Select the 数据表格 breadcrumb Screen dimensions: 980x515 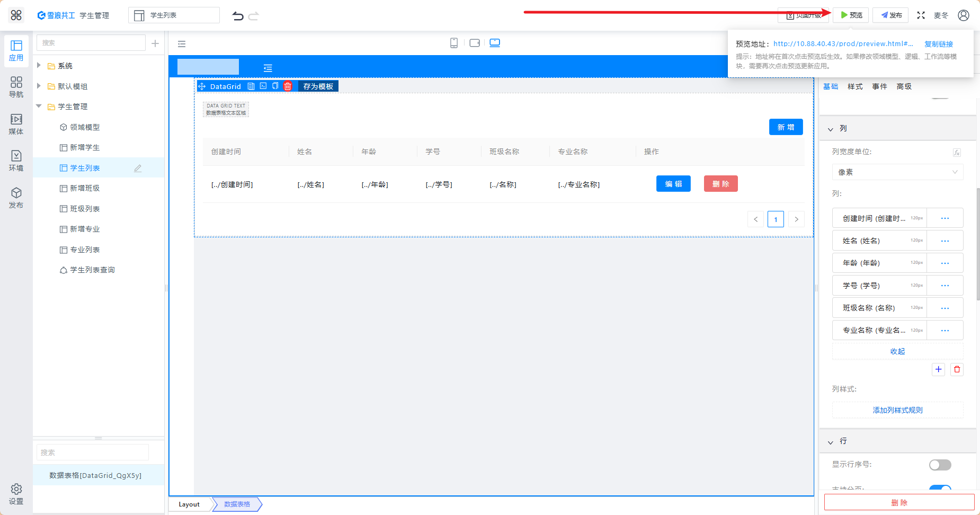pos(237,504)
